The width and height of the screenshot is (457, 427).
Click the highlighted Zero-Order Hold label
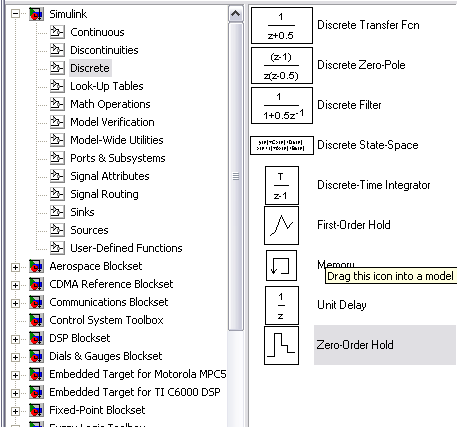pos(385,345)
